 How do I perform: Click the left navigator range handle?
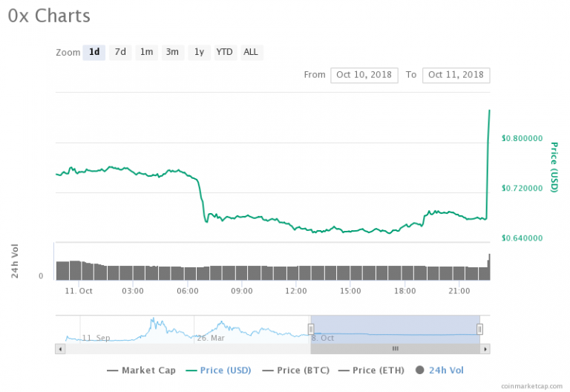coord(311,329)
